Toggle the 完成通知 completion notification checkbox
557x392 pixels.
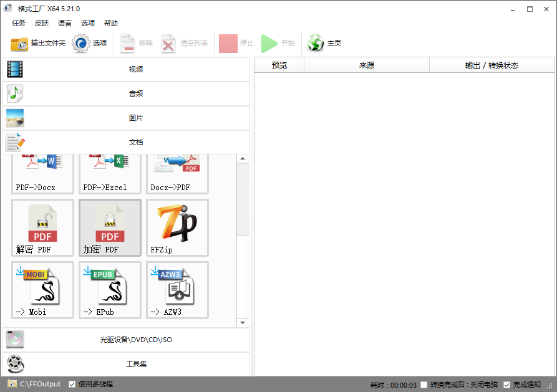click(x=507, y=384)
